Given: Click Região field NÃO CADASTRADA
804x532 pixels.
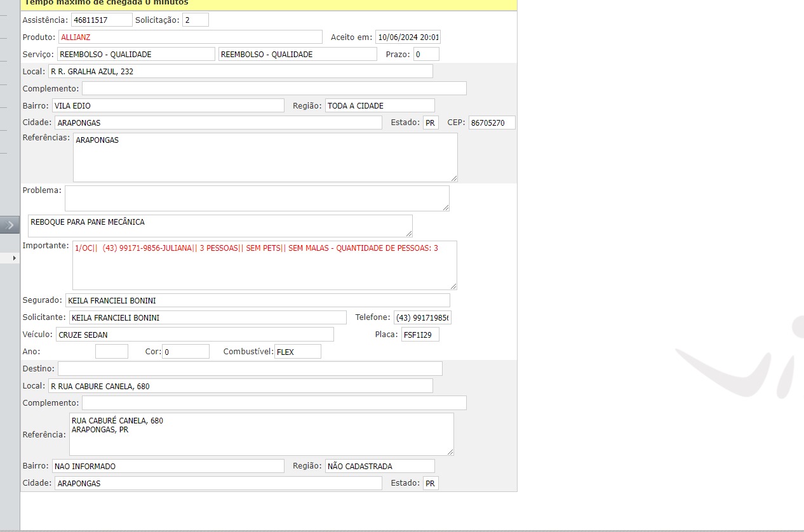Looking at the screenshot, I should (380, 466).
